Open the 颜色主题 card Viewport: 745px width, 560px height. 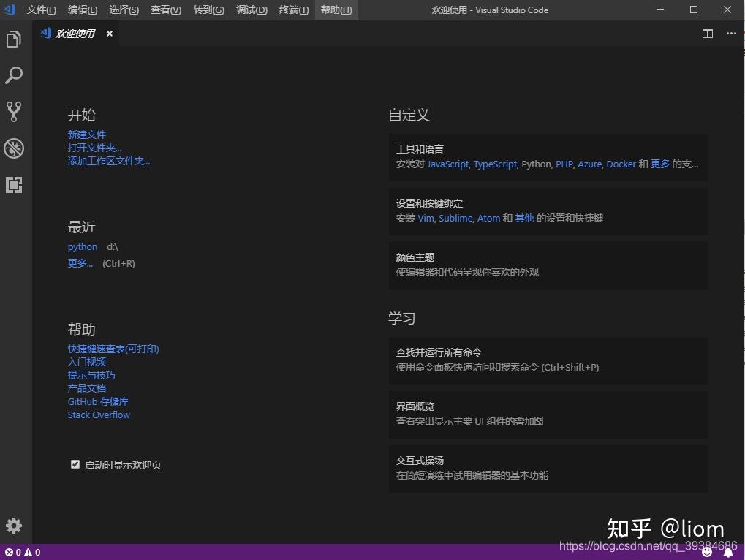point(548,265)
